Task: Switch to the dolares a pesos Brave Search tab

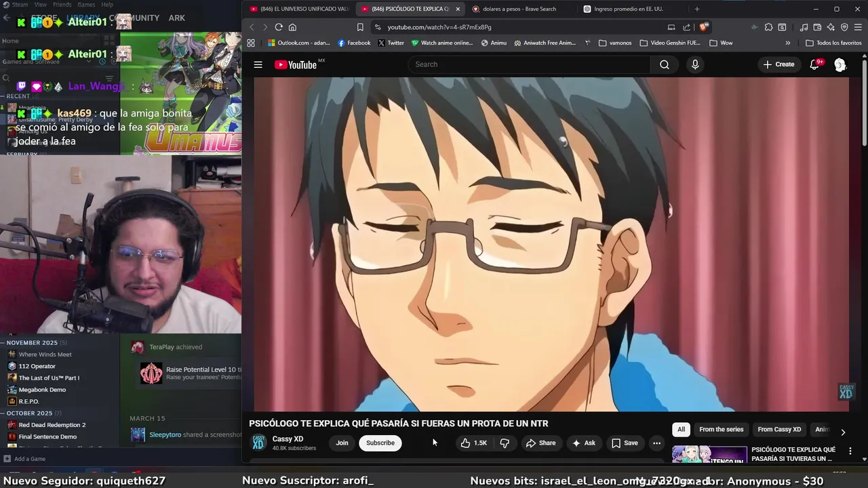Action: [x=519, y=9]
